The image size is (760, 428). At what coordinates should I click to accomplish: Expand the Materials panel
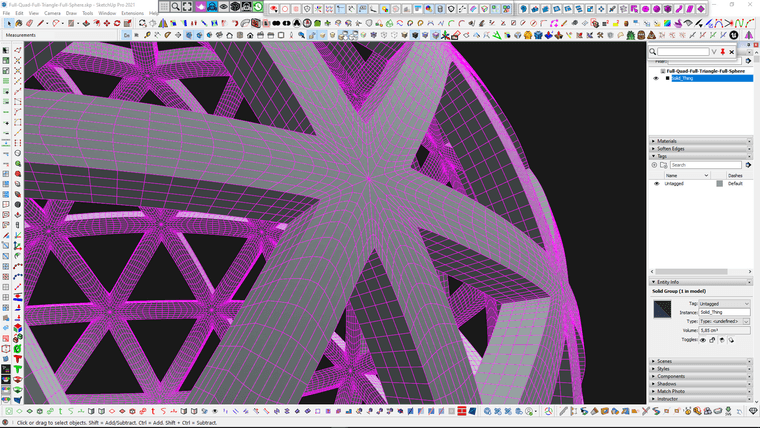click(x=700, y=141)
